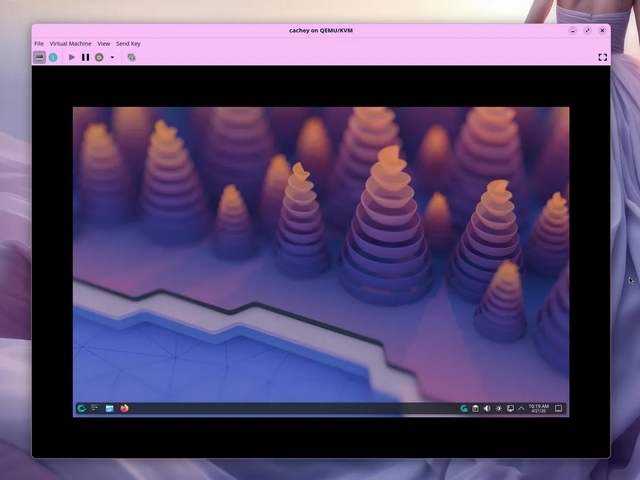Open the File menu
The height and width of the screenshot is (480, 640).
pos(39,43)
